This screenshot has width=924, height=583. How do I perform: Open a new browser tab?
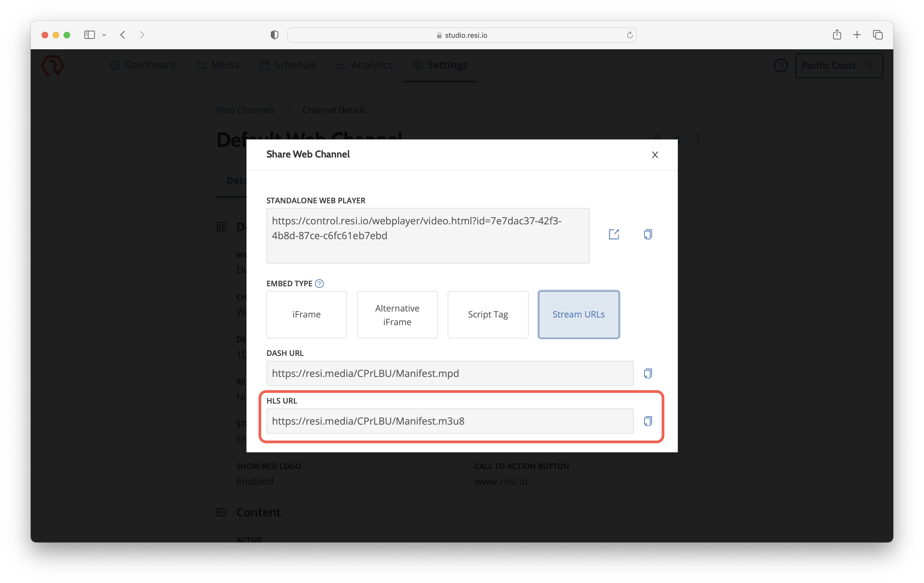(857, 35)
